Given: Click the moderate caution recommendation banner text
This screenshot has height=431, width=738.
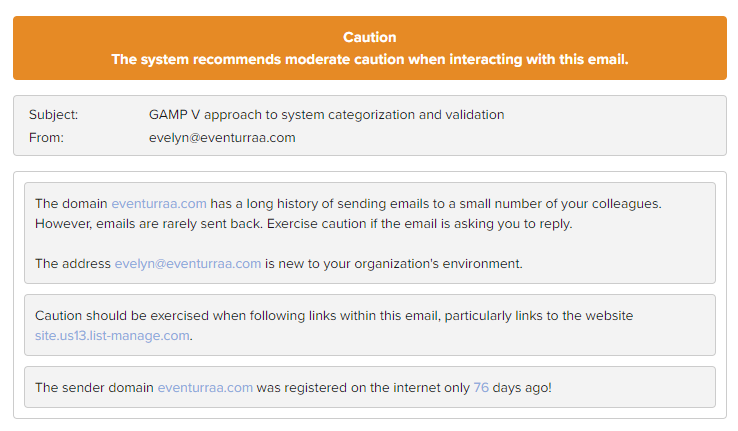Looking at the screenshot, I should click(x=369, y=59).
